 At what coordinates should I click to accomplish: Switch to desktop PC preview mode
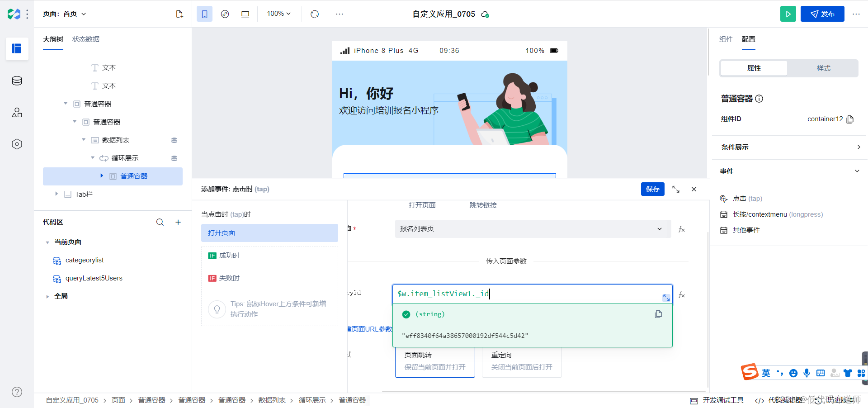tap(245, 14)
